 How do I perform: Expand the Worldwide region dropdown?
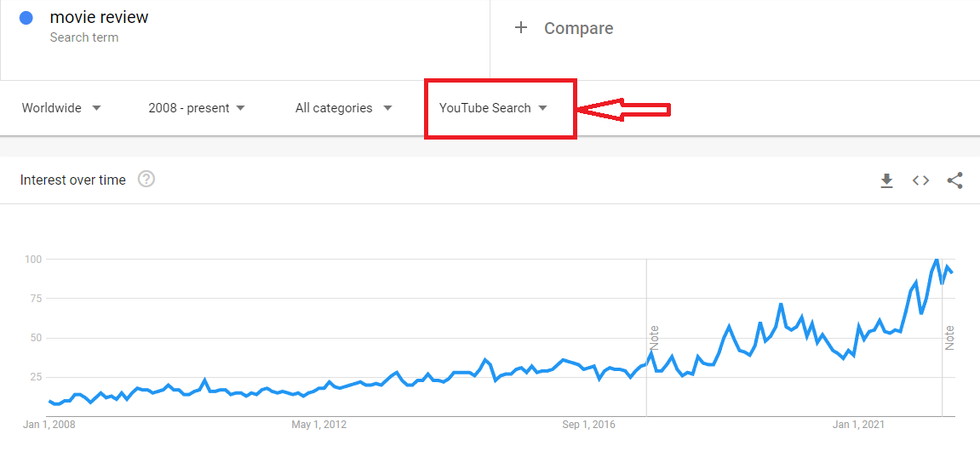point(61,108)
